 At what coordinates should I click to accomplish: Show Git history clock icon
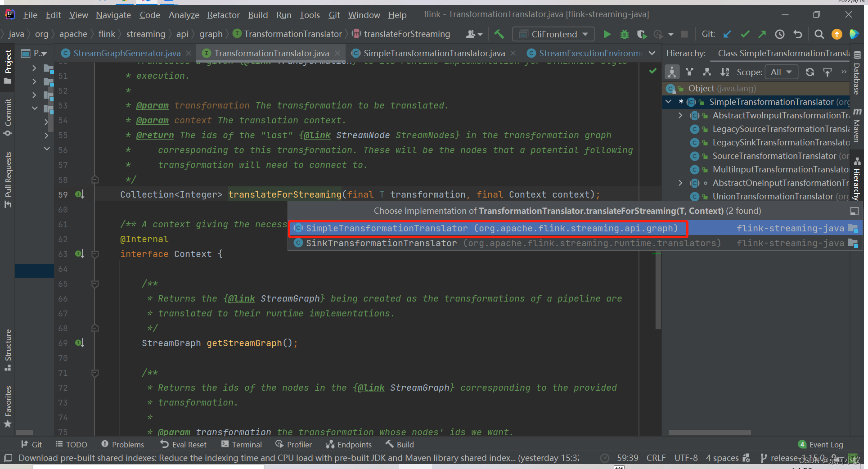[780, 34]
